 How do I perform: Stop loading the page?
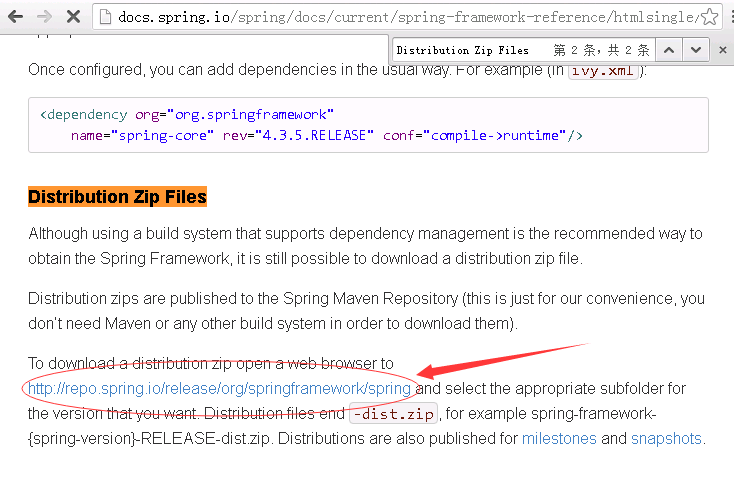coord(73,17)
